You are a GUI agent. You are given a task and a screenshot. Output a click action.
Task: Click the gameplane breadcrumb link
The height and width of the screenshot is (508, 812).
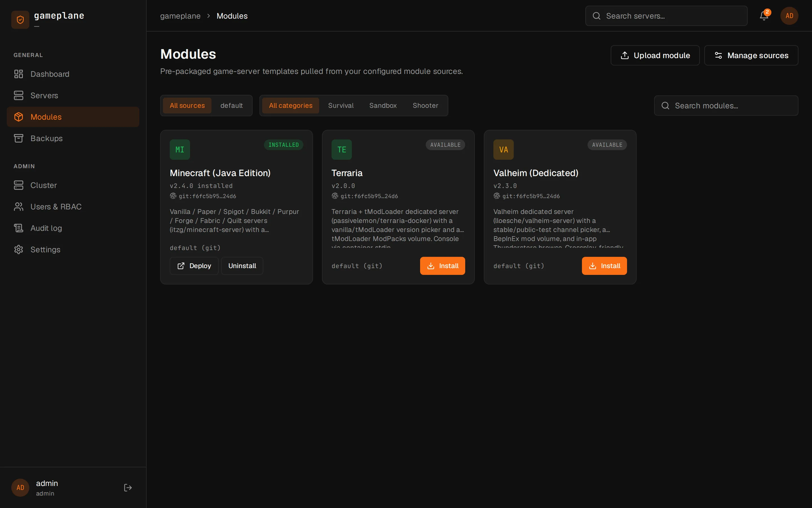point(180,16)
